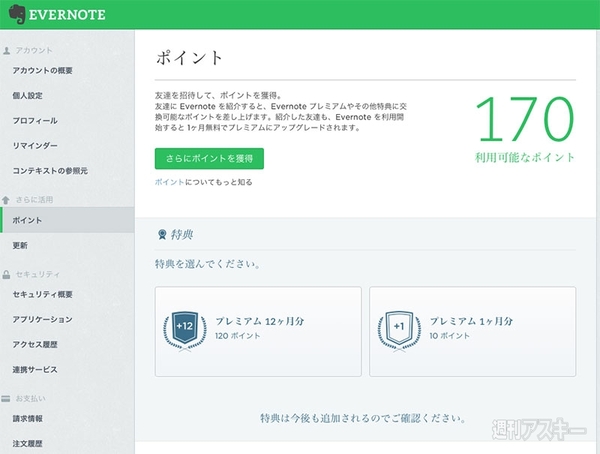Click the EVERNOTE wordmark in the header

(x=67, y=15)
